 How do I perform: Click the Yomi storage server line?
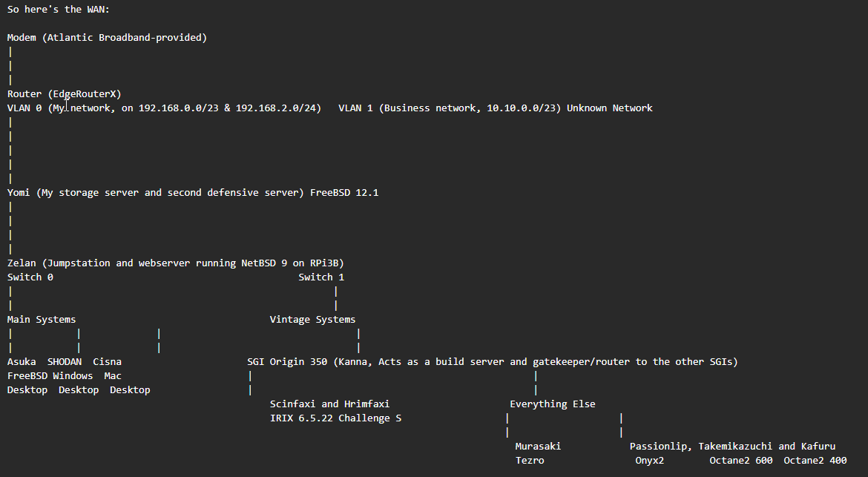point(156,193)
